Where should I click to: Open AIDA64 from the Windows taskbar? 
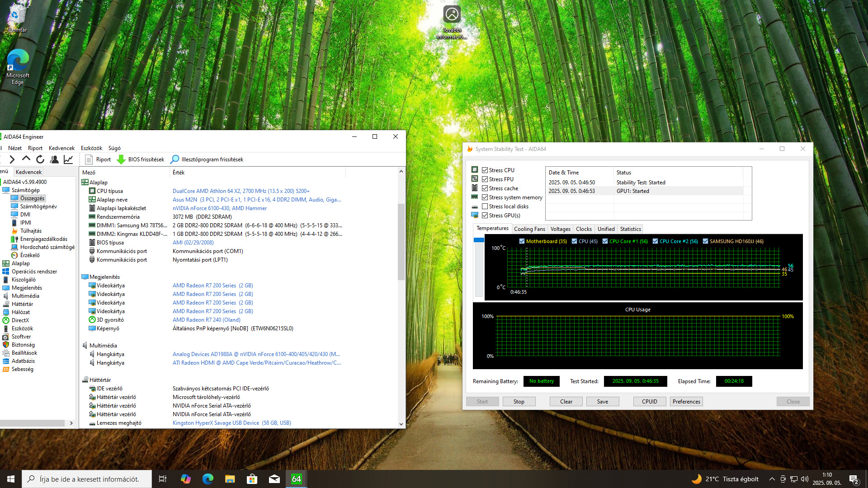click(296, 479)
